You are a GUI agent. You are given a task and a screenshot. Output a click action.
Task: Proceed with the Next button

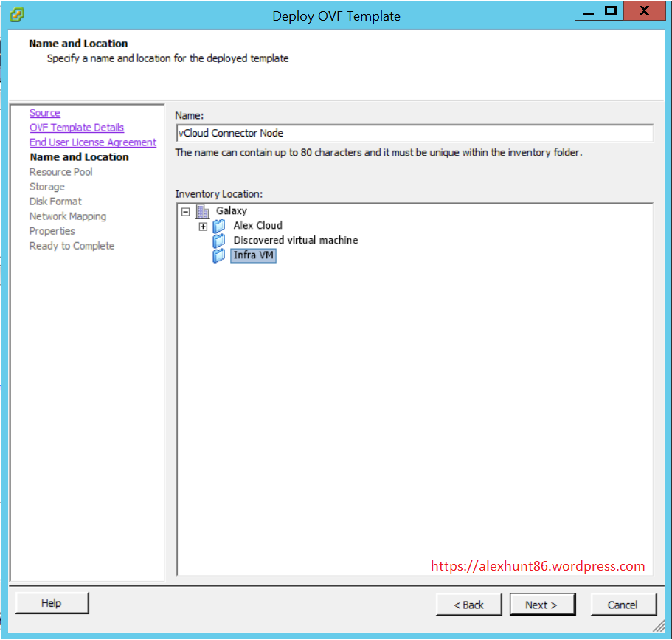tap(542, 605)
